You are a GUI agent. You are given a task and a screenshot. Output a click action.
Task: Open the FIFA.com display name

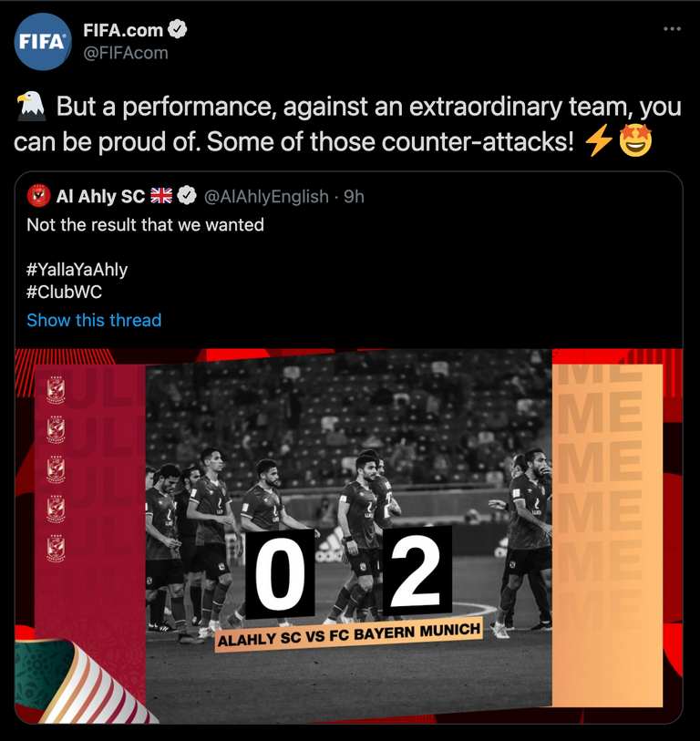pyautogui.click(x=123, y=30)
